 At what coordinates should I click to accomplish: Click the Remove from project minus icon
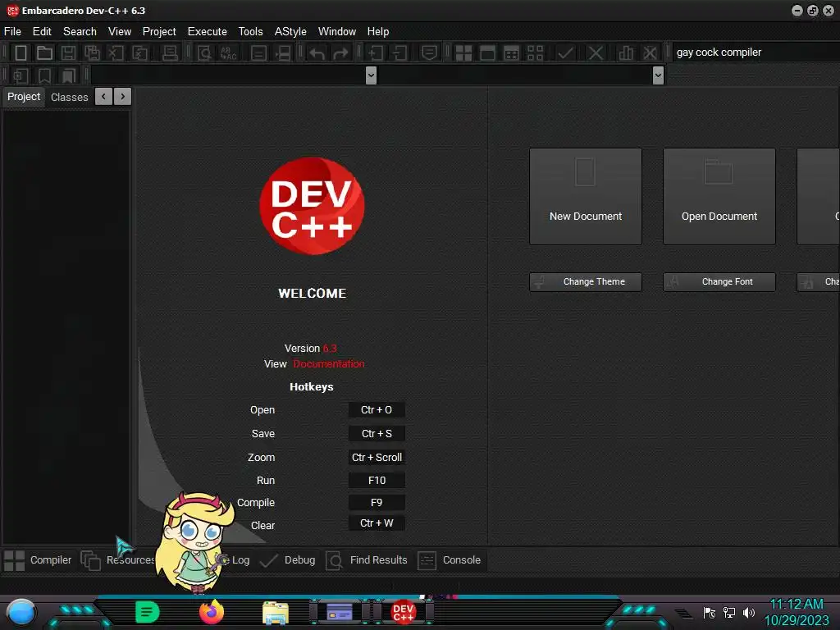(399, 52)
